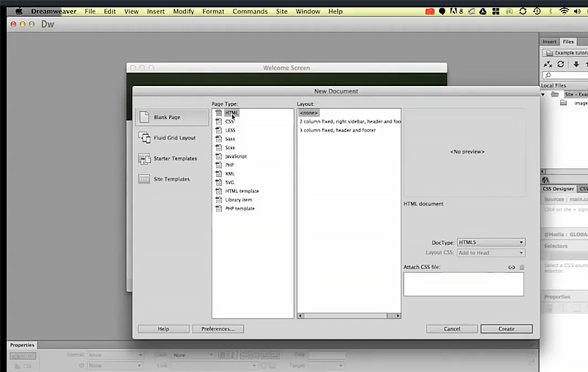
Task: Click the volume icon in menu bar
Action: (578, 11)
